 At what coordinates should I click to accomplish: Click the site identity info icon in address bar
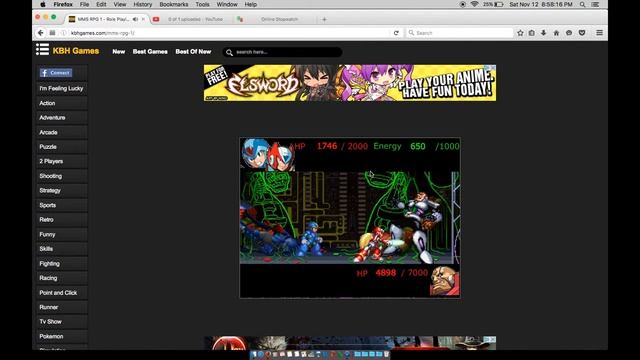64,33
